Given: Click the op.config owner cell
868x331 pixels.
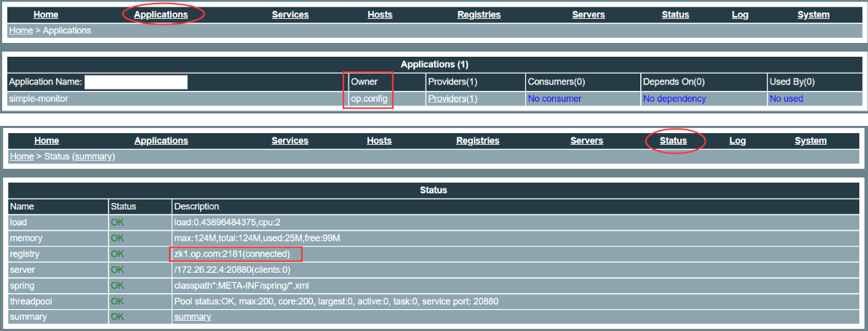Looking at the screenshot, I should click(x=386, y=98).
